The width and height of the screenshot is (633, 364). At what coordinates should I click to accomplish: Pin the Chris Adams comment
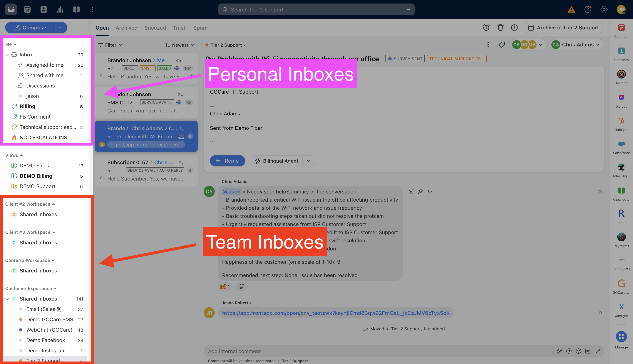point(420,191)
